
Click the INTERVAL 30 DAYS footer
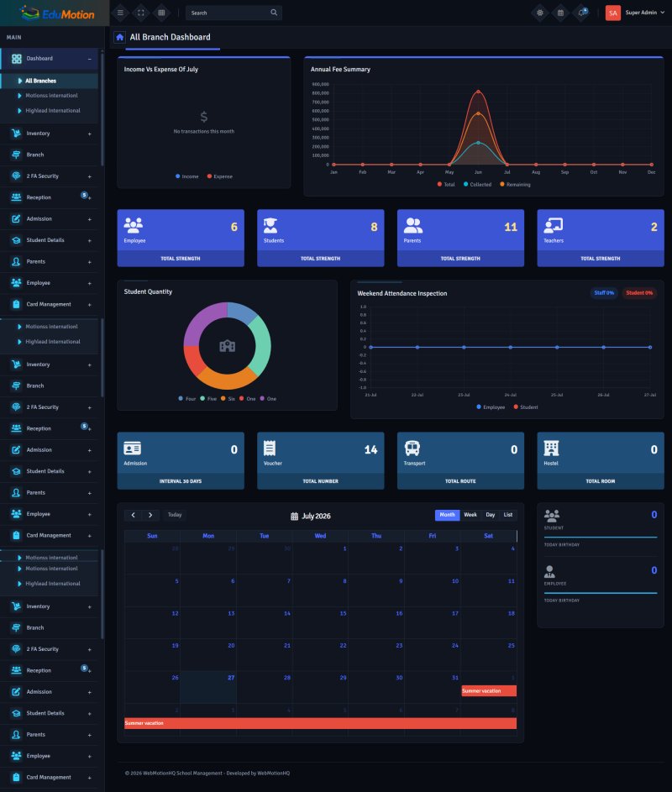pos(181,481)
